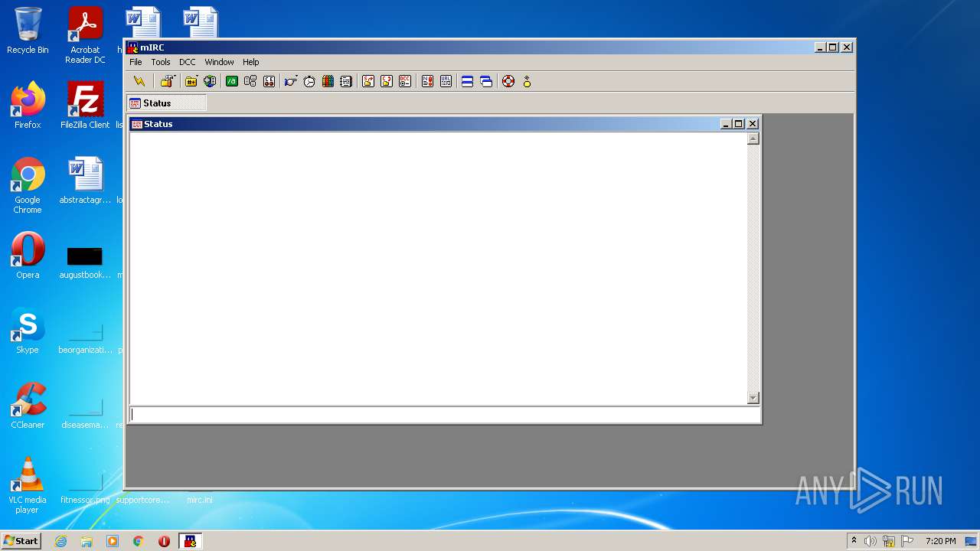Select the VLC media player desktop icon
The image size is (980, 551).
[x=28, y=485]
